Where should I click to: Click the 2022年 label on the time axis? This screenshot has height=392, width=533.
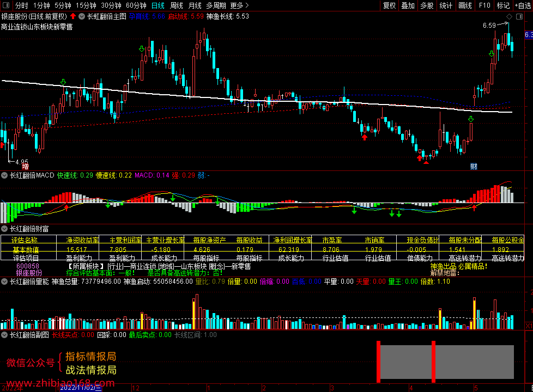13,388
